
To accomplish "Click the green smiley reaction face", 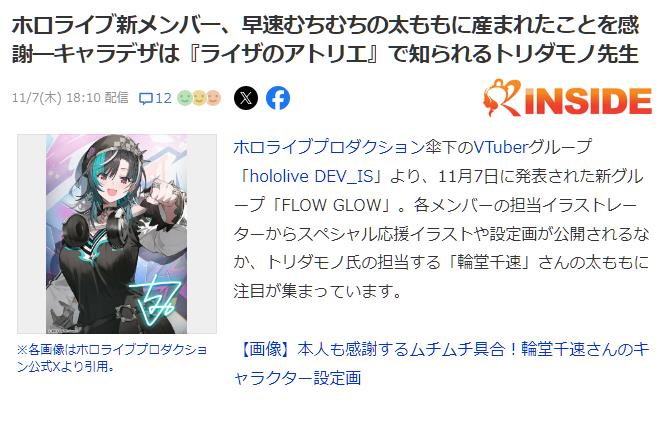I will tap(184, 98).
